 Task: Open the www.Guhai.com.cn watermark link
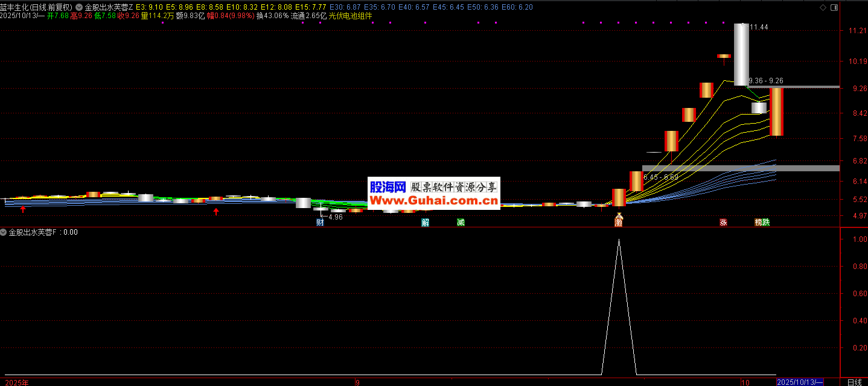click(433, 200)
